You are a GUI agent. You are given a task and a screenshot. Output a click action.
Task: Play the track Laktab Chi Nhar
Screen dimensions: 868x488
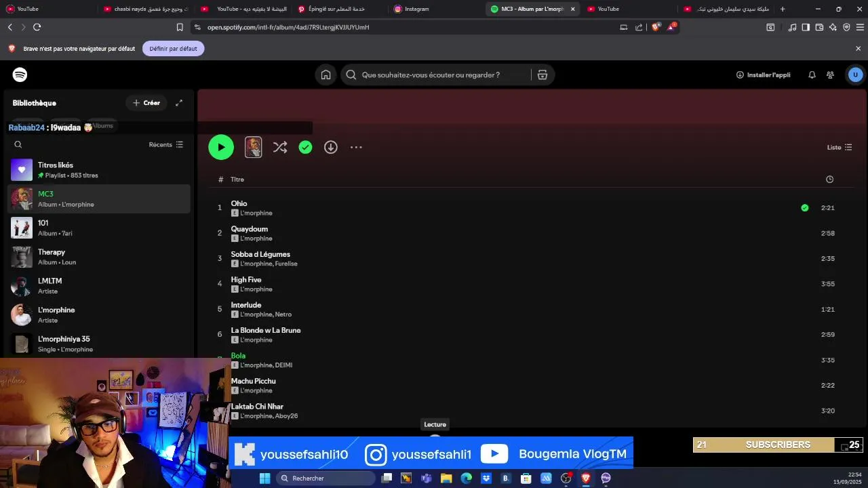(257, 407)
